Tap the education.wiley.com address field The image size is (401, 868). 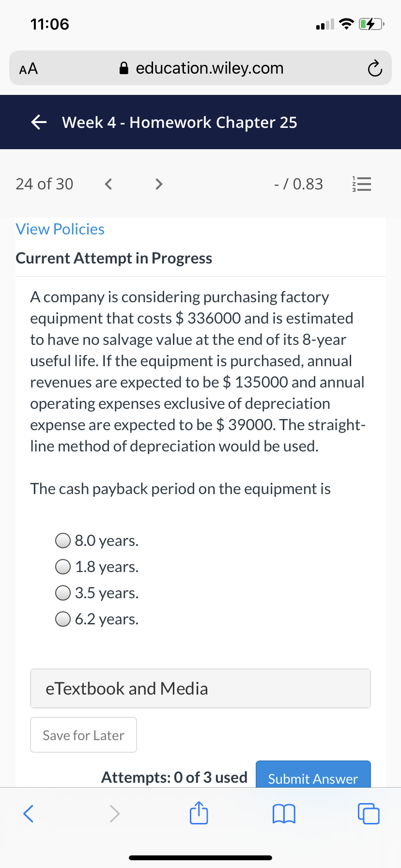click(200, 68)
